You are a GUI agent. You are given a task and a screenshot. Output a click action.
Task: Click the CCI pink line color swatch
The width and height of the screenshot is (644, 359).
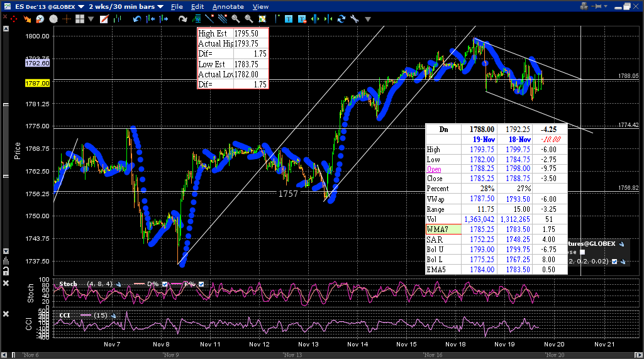click(86, 316)
